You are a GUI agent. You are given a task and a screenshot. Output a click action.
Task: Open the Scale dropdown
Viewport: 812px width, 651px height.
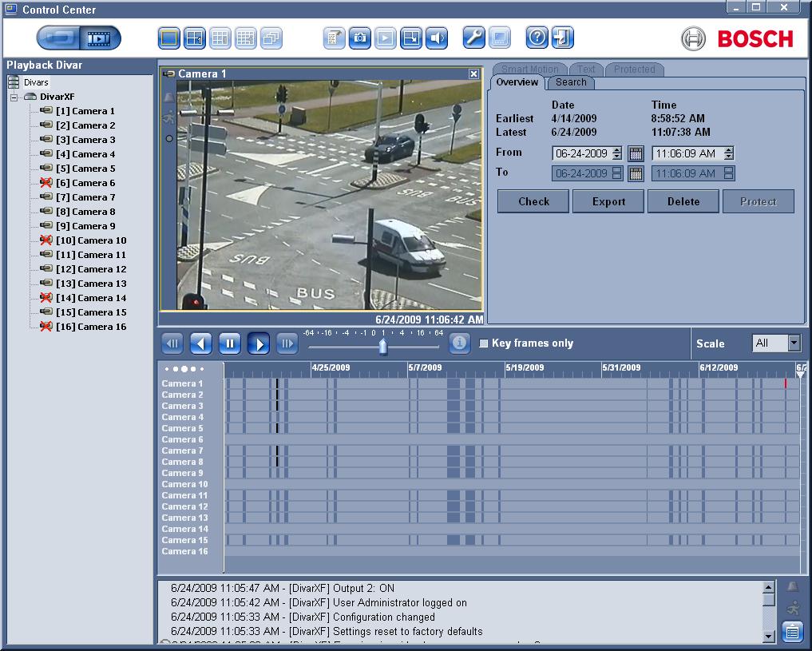794,343
